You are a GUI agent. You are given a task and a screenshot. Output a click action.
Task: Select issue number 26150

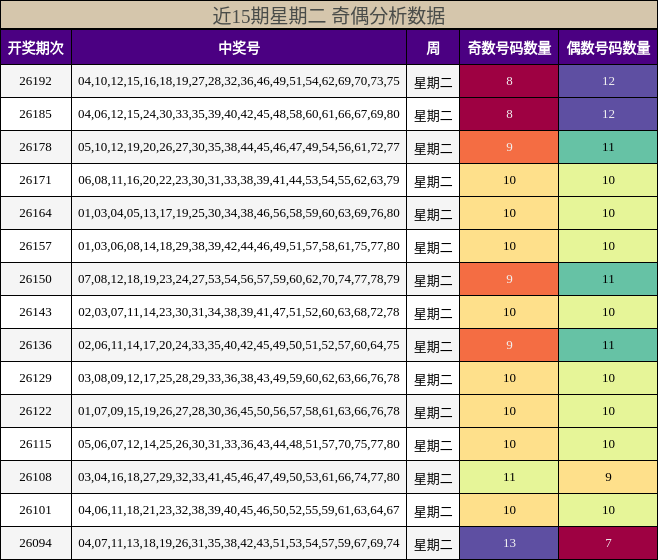[35, 279]
